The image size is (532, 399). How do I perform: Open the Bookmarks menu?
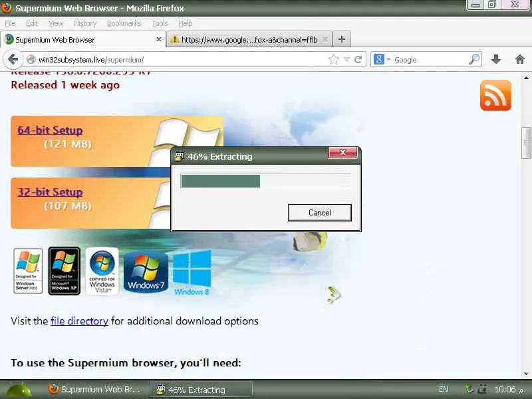click(x=124, y=23)
